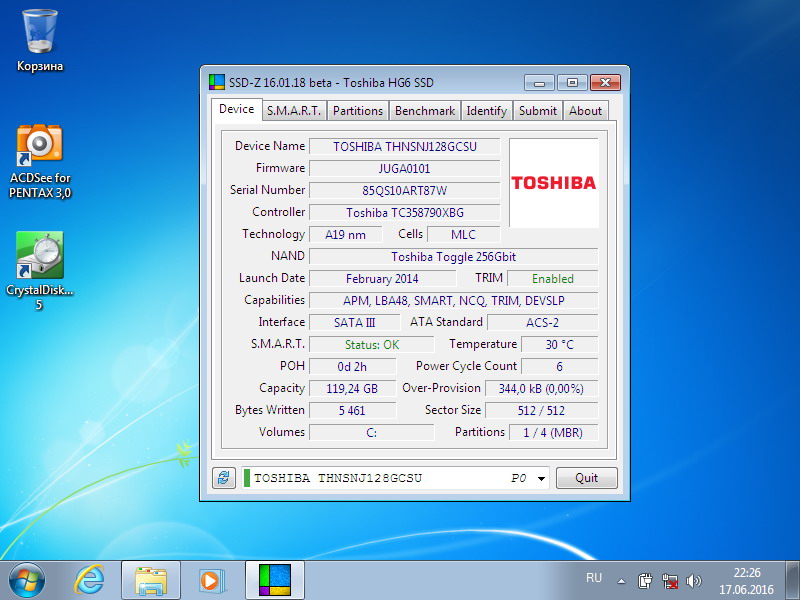Click controller value Toshiba TC358790XBG
Screen dimensions: 800x600
click(x=405, y=212)
